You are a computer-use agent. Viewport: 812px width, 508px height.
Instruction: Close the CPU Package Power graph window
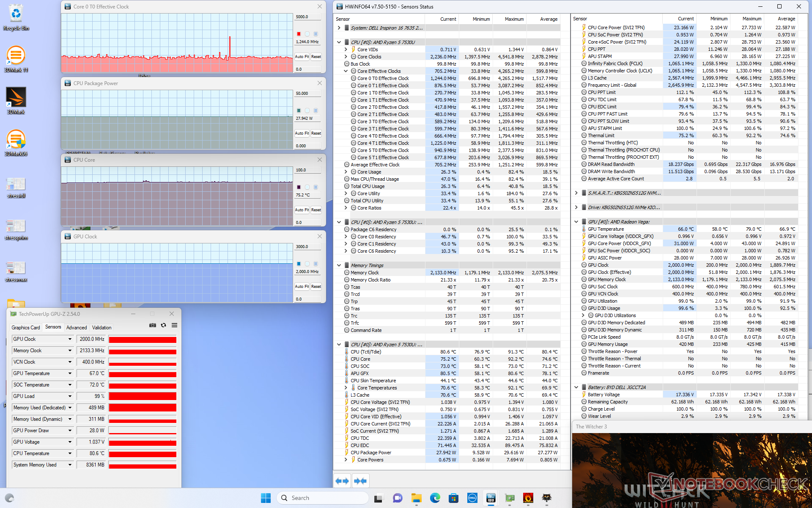320,83
